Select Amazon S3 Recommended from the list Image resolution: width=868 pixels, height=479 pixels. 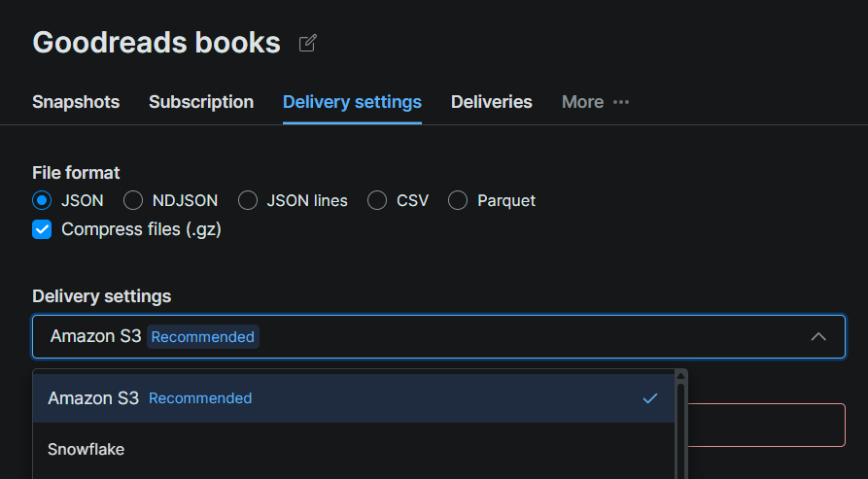(353, 398)
